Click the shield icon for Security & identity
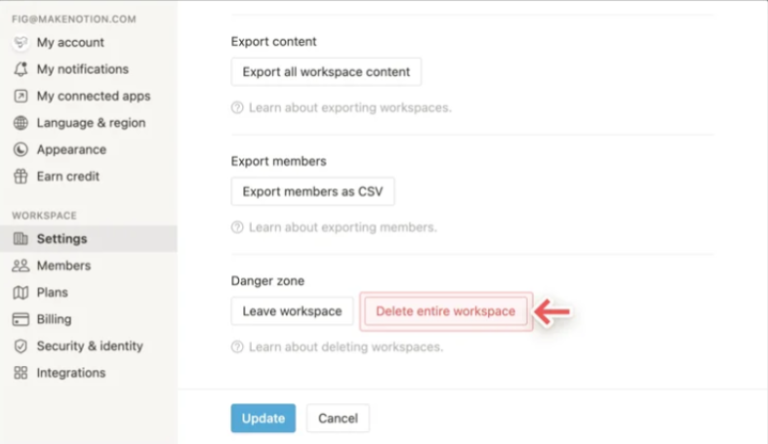 tap(20, 346)
